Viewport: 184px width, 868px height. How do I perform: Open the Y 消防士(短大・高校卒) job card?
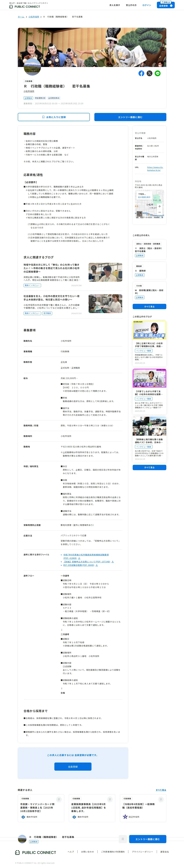tap(149, 249)
